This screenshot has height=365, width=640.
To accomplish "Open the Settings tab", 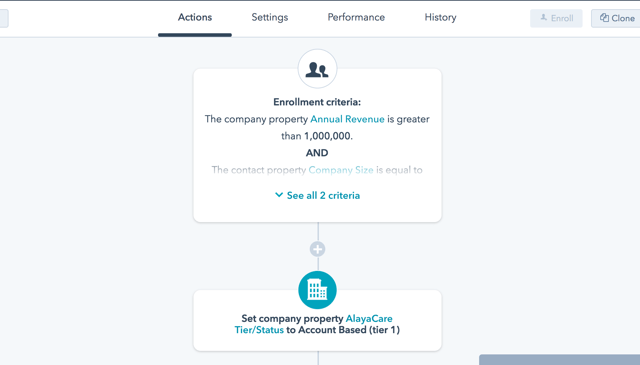I will pyautogui.click(x=270, y=17).
